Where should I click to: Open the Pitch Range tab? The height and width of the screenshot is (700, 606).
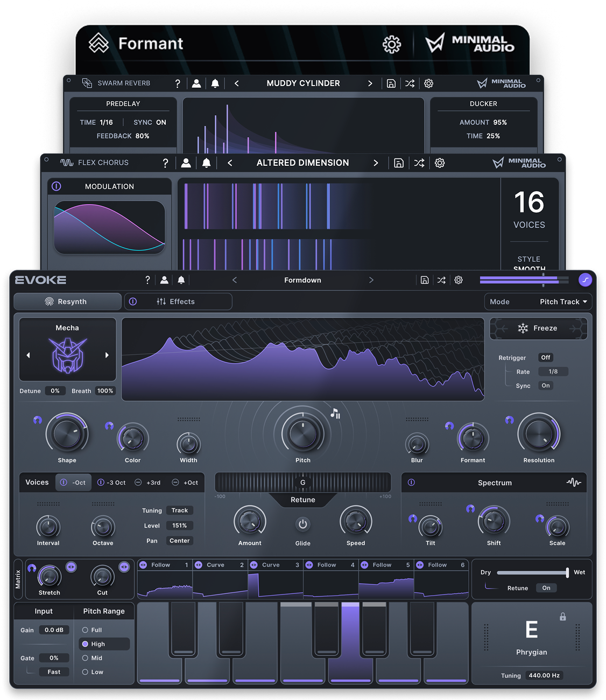coord(104,611)
